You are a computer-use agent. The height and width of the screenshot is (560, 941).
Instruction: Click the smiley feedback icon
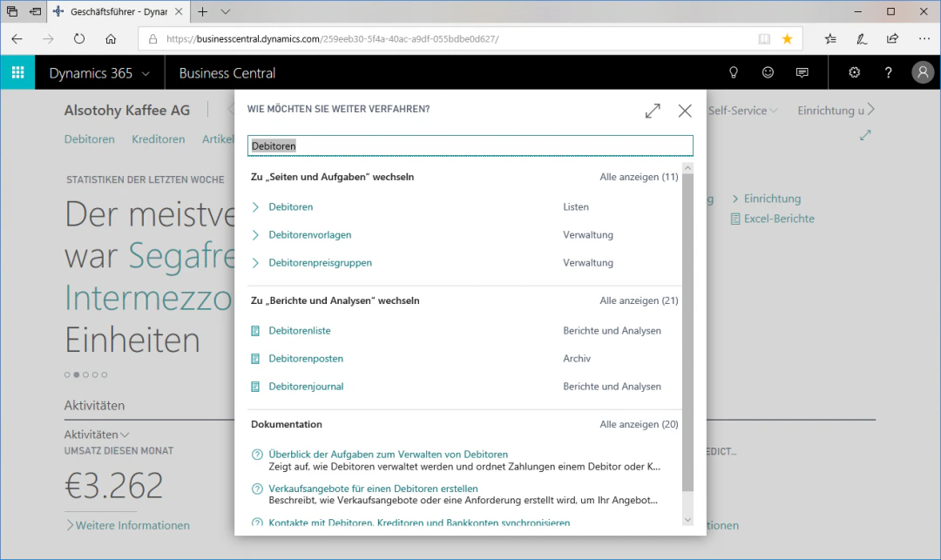[x=768, y=72]
